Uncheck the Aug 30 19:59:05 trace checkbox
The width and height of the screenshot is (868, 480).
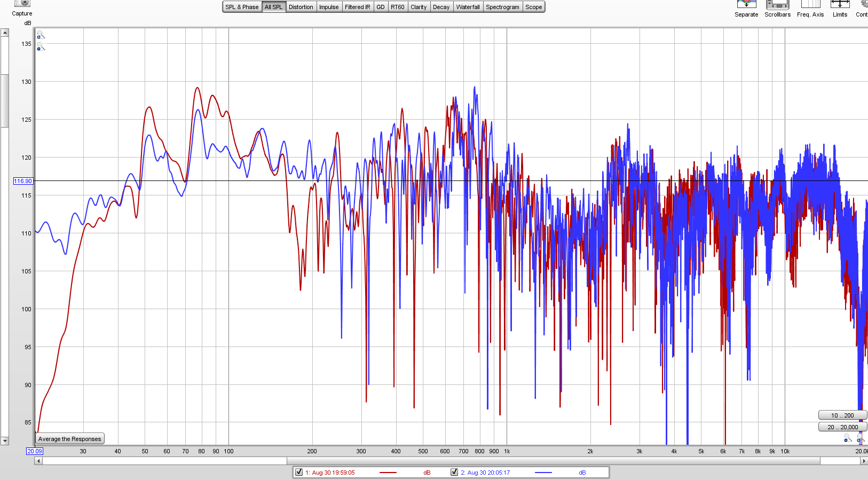point(299,472)
